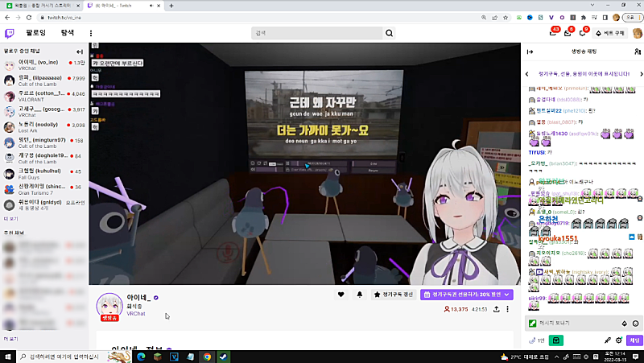Send message with the 채팅 button
The height and width of the screenshot is (363, 644).
(634, 340)
